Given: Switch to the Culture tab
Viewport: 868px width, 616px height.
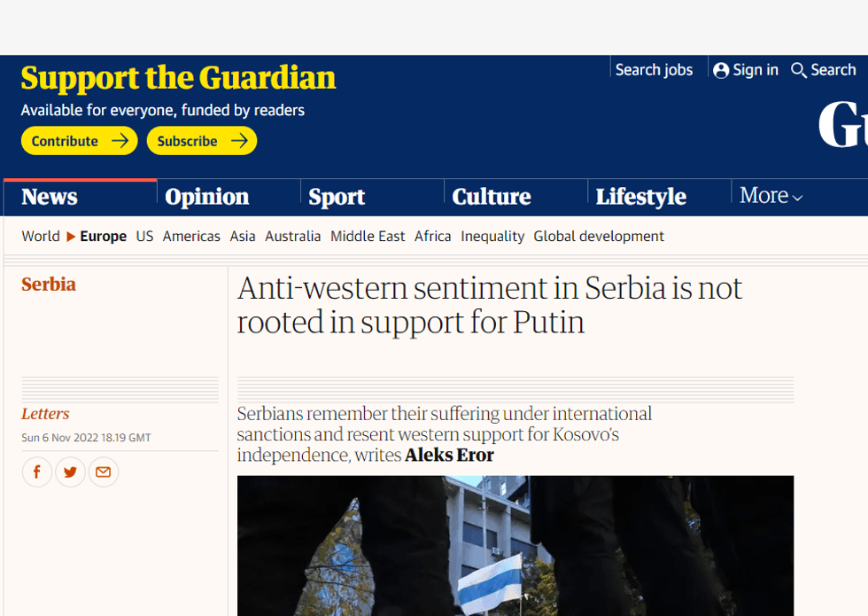Looking at the screenshot, I should coord(492,196).
